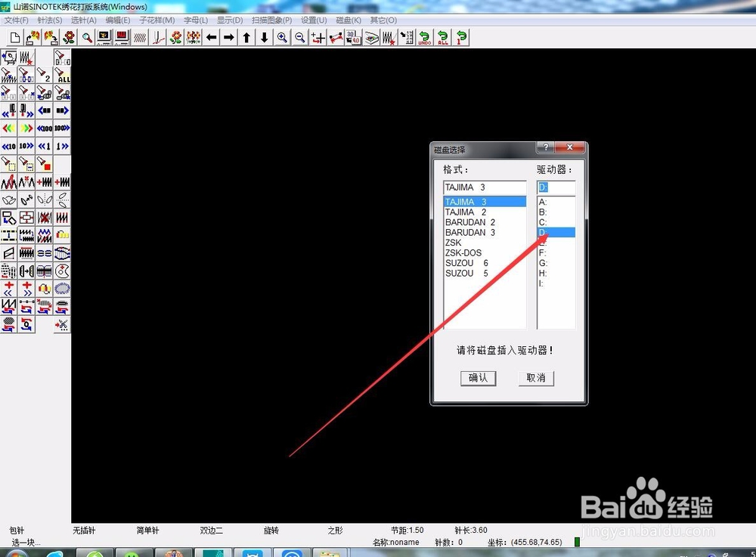This screenshot has height=557, width=756.
Task: Select SUZOU 5 in format list
Action: [x=485, y=273]
